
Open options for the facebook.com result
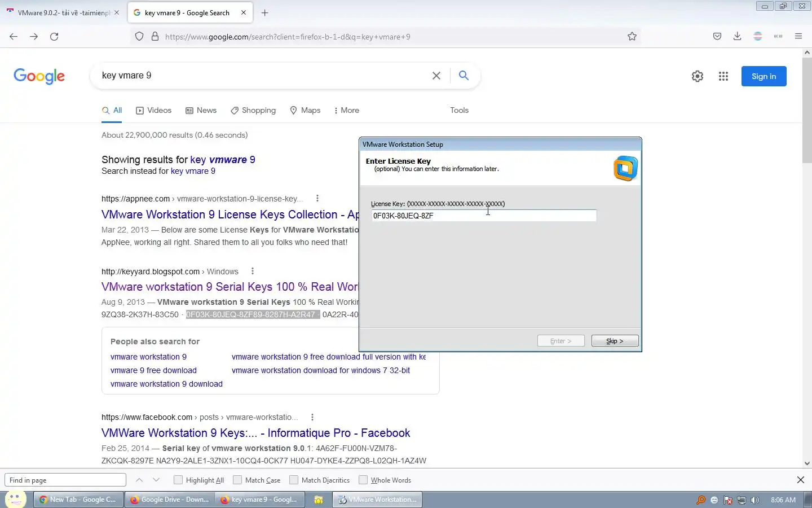[x=312, y=417]
